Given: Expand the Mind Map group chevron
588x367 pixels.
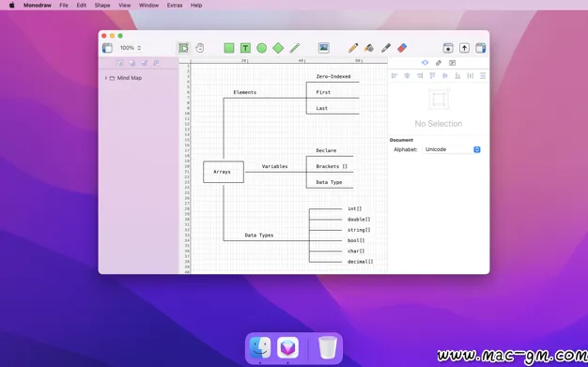Looking at the screenshot, I should pos(106,78).
